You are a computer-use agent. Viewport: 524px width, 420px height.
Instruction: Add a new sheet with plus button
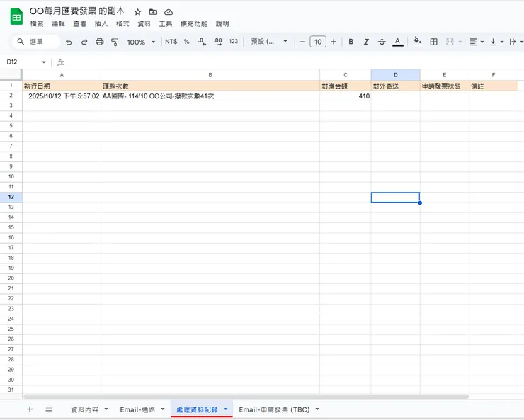[30, 409]
